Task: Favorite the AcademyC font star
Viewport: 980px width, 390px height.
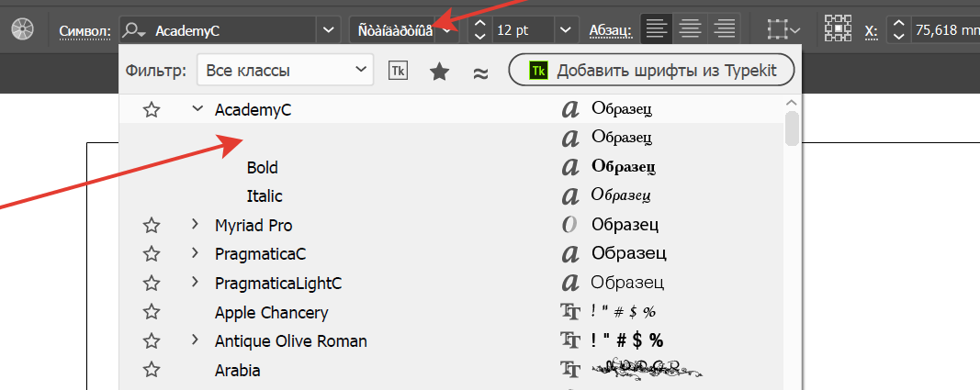Action: [x=152, y=110]
